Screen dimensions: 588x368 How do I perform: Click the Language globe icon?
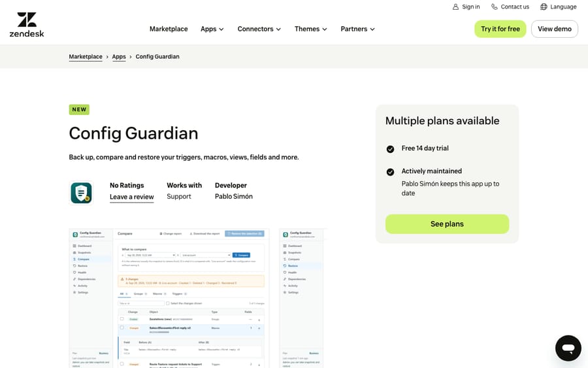coord(544,7)
